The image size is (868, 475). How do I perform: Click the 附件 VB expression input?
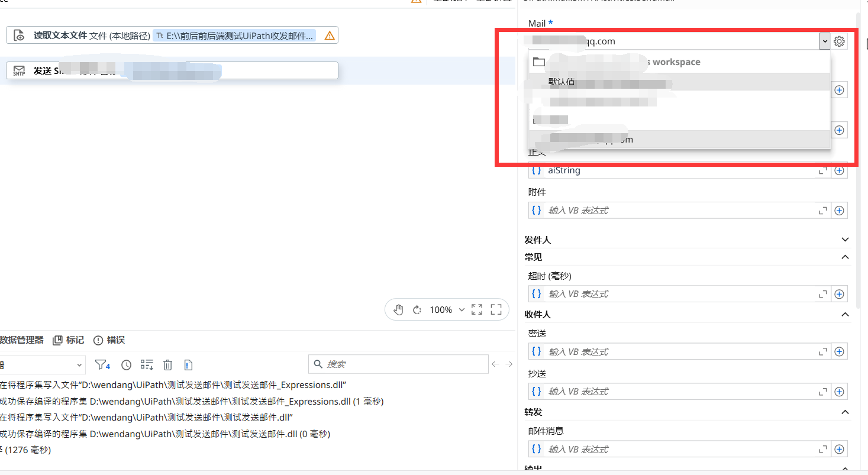[x=679, y=211]
